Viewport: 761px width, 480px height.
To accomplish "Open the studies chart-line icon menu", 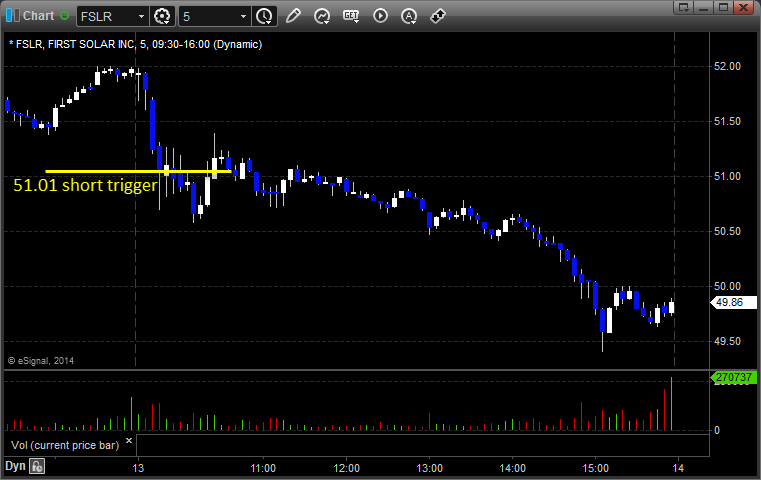I will pos(322,16).
